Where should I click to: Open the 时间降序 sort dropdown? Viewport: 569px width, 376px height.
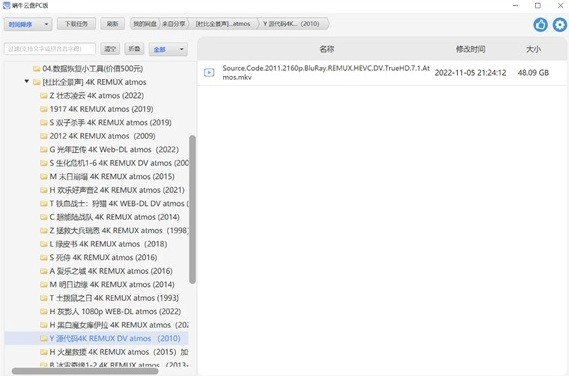(x=28, y=24)
